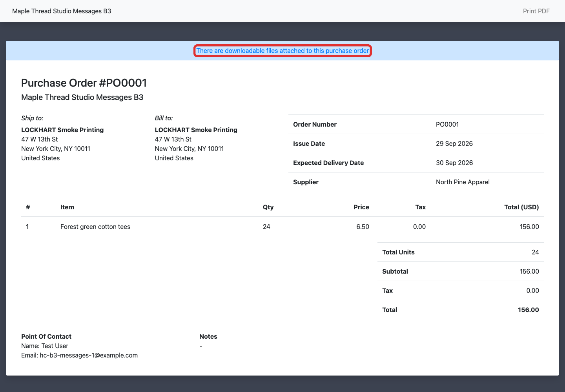Click row number 1 in items table
The height and width of the screenshot is (392, 565).
point(27,227)
